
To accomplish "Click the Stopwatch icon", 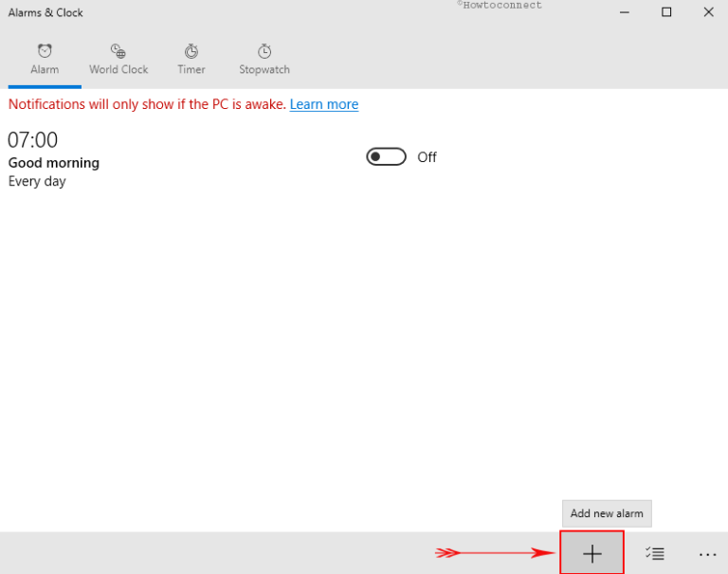I will (x=264, y=51).
